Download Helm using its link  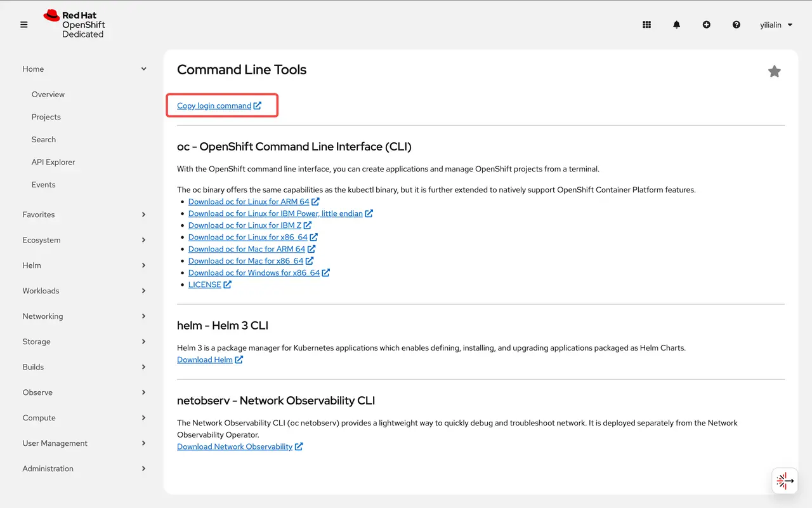(x=206, y=359)
